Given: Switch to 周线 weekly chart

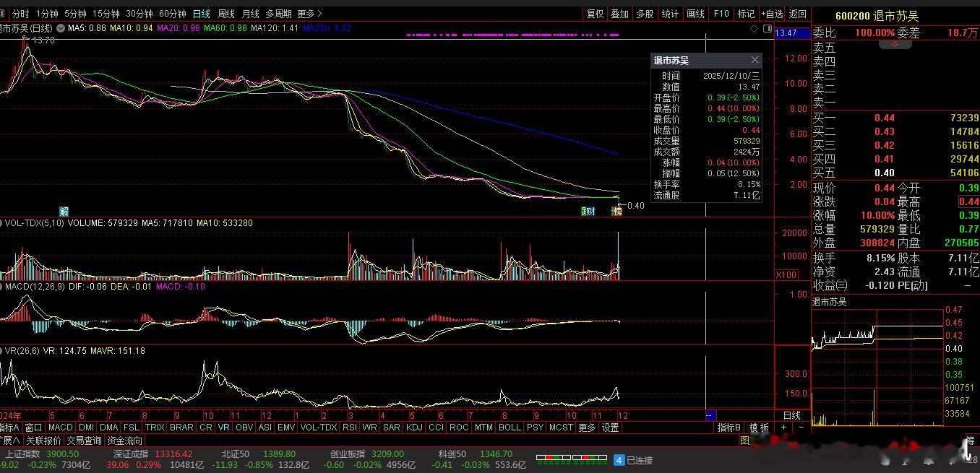Looking at the screenshot, I should click(x=226, y=14).
